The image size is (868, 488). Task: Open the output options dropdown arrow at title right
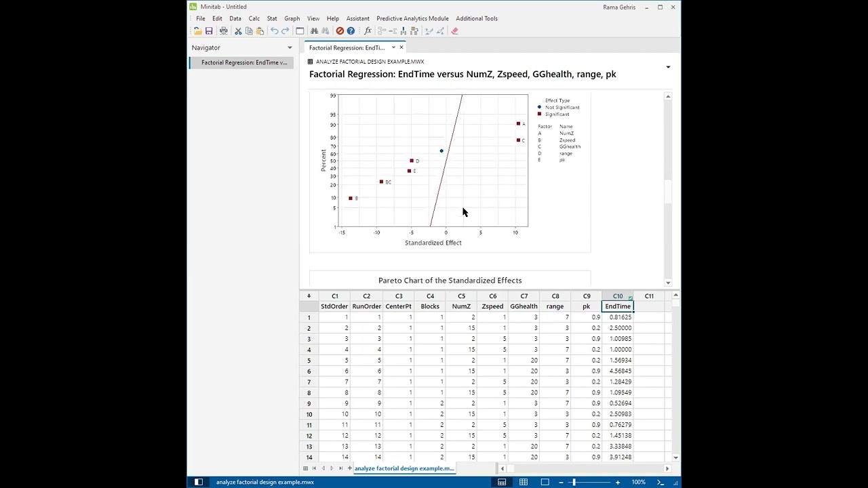pyautogui.click(x=668, y=67)
